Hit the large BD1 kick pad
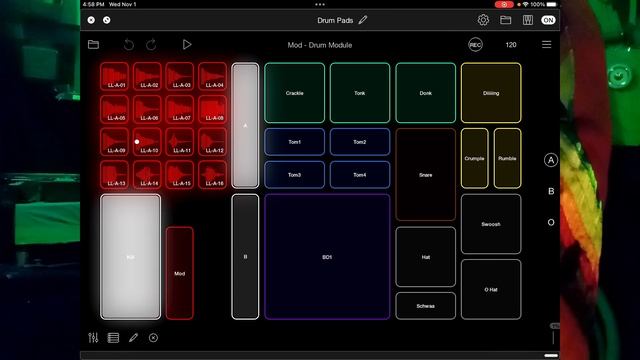This screenshot has height=360, width=640. [327, 257]
